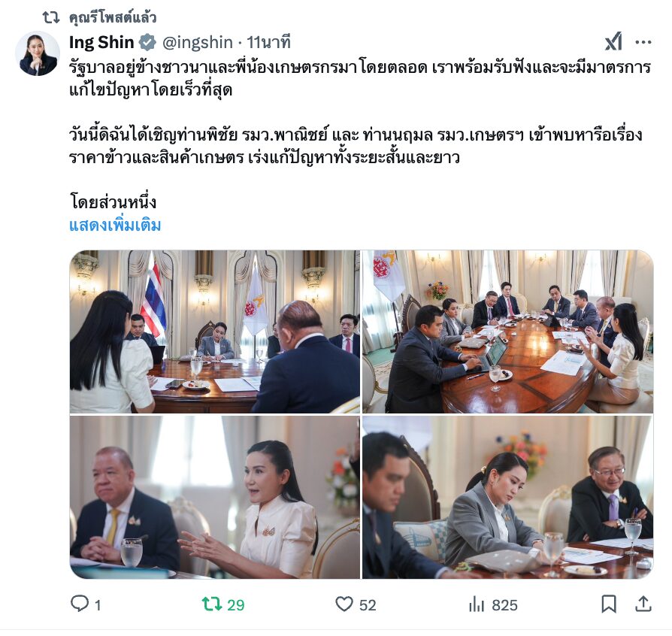Open Ing Shin profile avatar
The width and height of the screenshot is (672, 636).
(x=38, y=53)
